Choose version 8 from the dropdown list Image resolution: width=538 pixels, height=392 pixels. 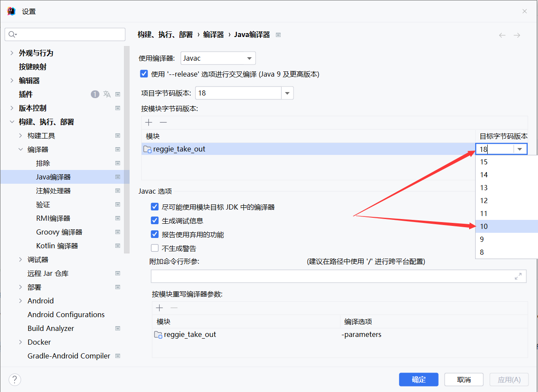click(507, 252)
